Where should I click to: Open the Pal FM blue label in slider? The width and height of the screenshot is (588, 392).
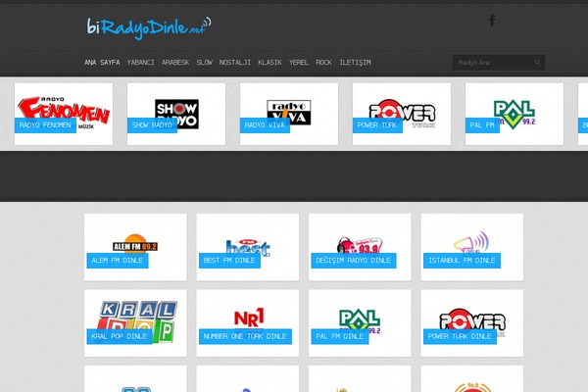pos(482,124)
